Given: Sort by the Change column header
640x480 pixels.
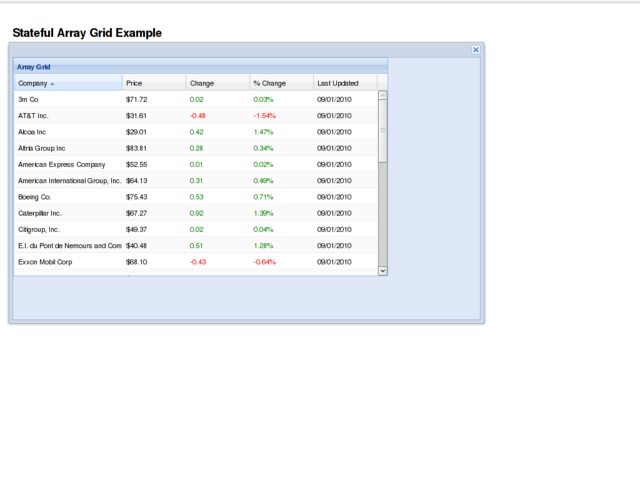Looking at the screenshot, I should [218, 83].
